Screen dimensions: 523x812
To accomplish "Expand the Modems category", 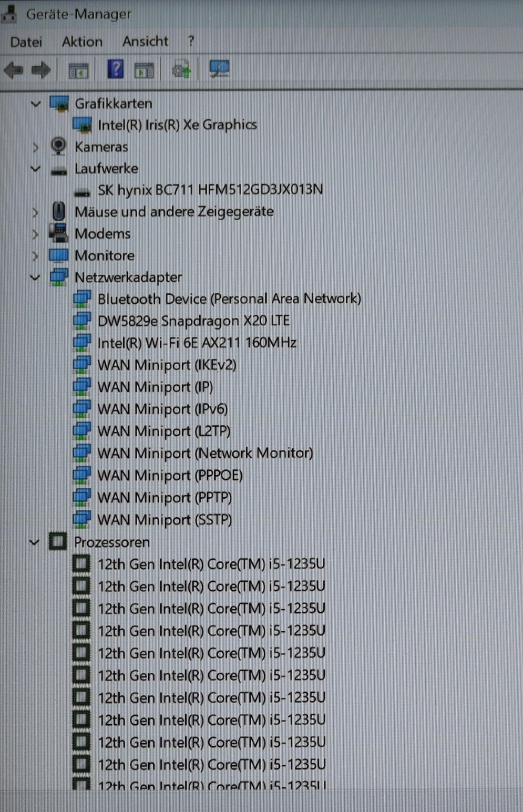I will (x=36, y=233).
